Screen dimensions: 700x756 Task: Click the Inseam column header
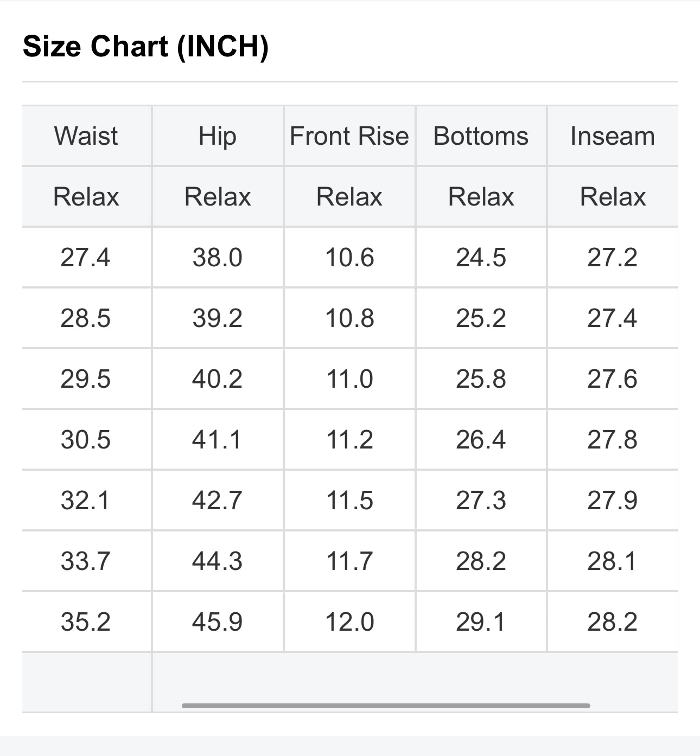612,136
